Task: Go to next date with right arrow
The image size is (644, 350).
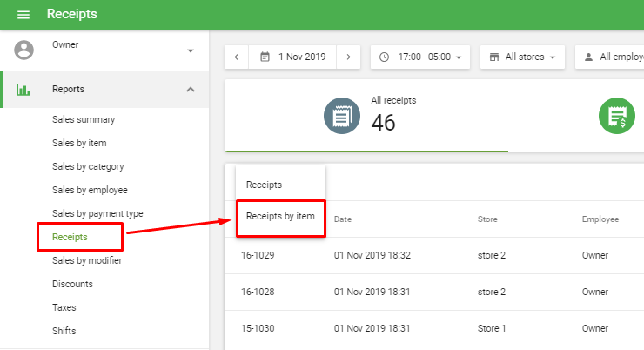Action: point(348,57)
